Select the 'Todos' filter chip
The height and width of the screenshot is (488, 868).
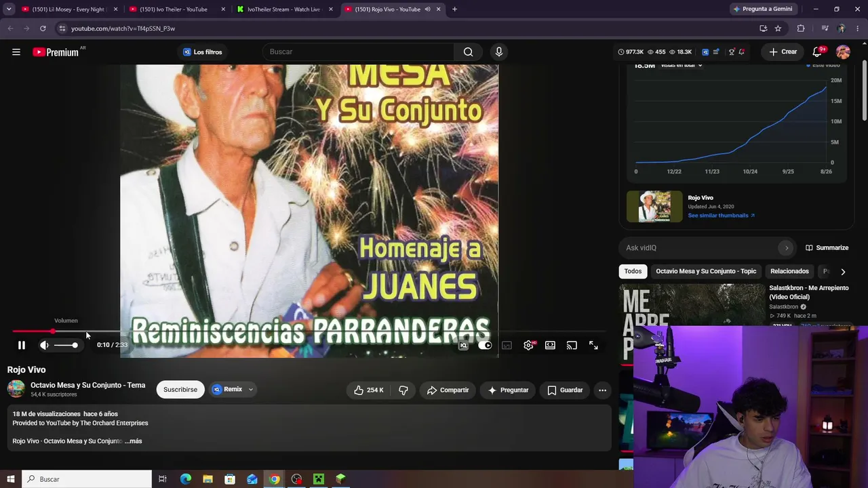[x=633, y=271]
